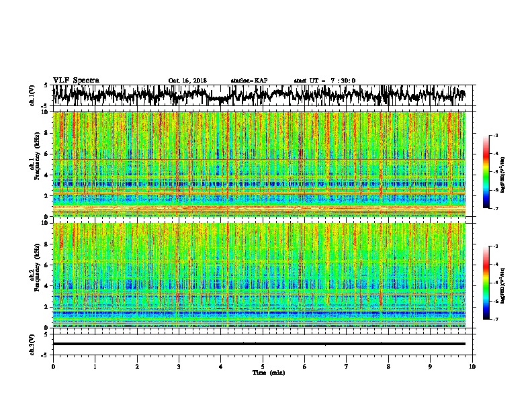Click the time axis end tick label "10"

coord(472,367)
